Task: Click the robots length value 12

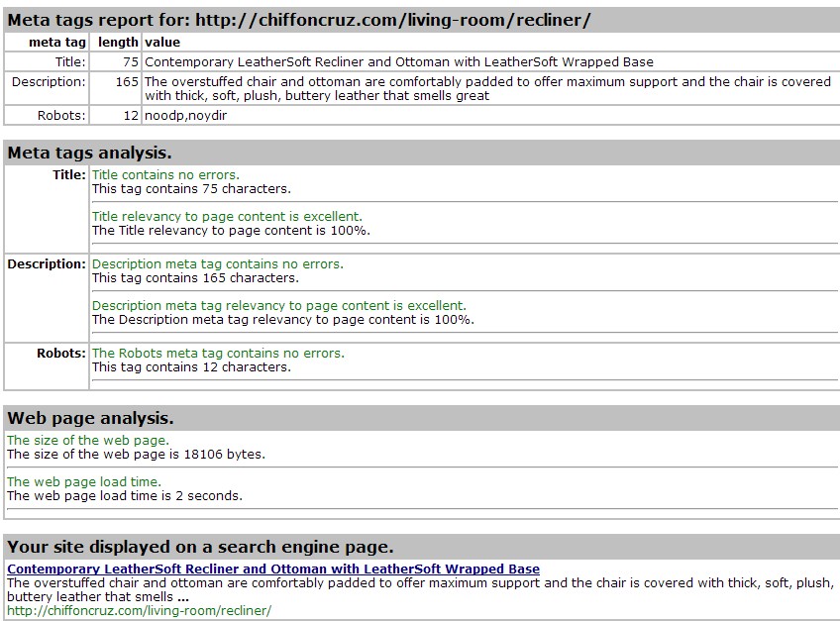Action: tap(131, 116)
